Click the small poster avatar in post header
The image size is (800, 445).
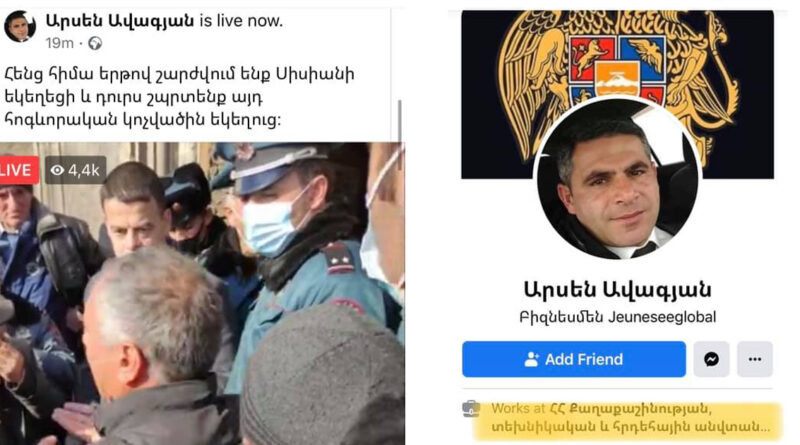coord(20,26)
